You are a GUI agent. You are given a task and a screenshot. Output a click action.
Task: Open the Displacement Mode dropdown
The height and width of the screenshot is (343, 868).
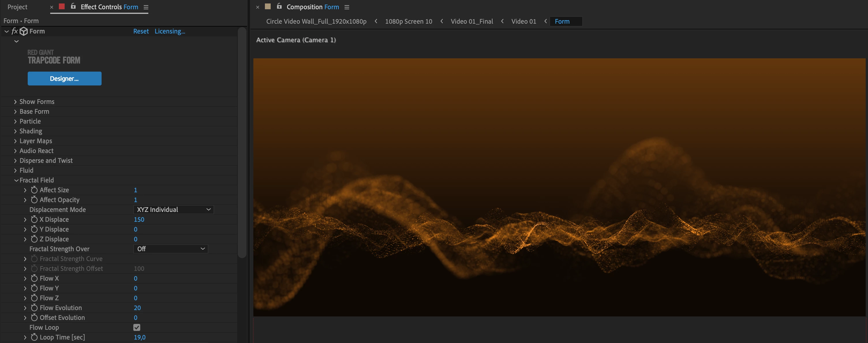point(173,210)
